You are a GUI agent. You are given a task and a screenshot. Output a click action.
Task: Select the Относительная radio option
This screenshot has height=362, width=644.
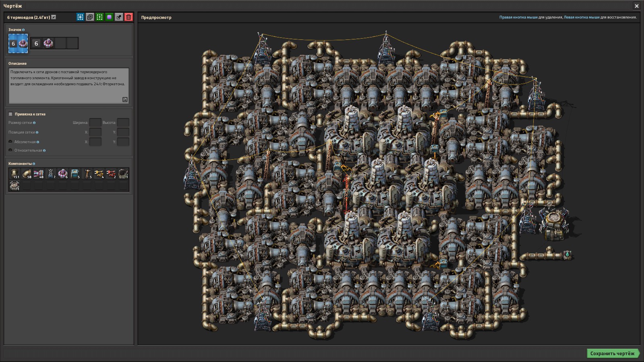click(10, 150)
